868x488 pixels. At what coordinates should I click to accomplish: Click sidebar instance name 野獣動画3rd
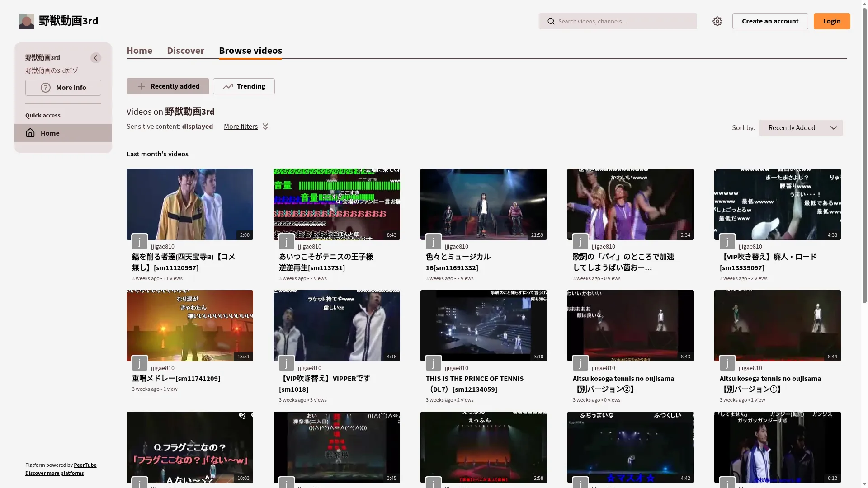42,57
